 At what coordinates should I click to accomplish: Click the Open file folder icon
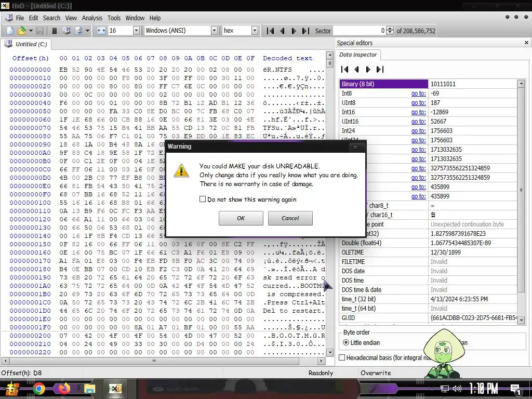tap(21, 31)
